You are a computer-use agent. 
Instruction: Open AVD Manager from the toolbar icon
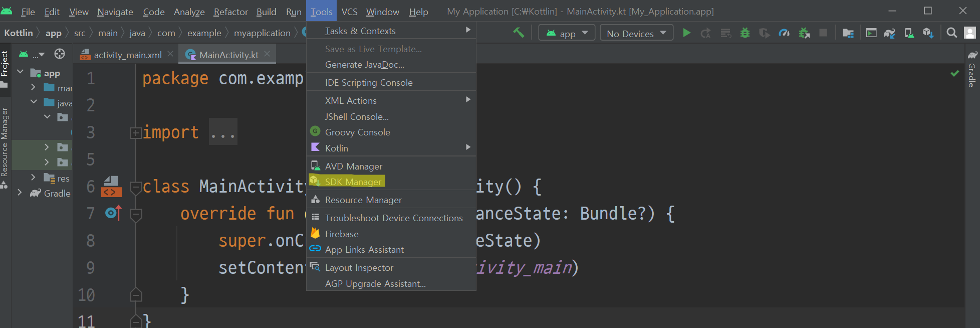(909, 33)
